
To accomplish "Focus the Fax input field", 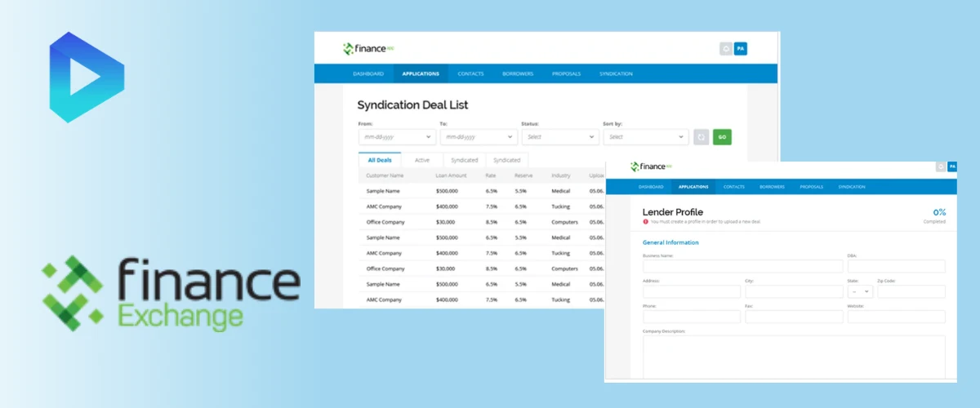I will click(794, 317).
